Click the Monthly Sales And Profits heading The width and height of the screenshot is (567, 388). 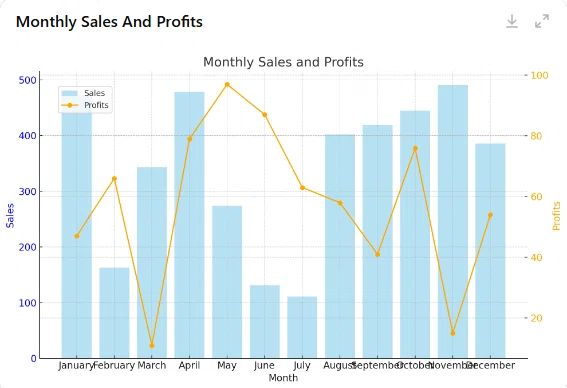pos(109,22)
